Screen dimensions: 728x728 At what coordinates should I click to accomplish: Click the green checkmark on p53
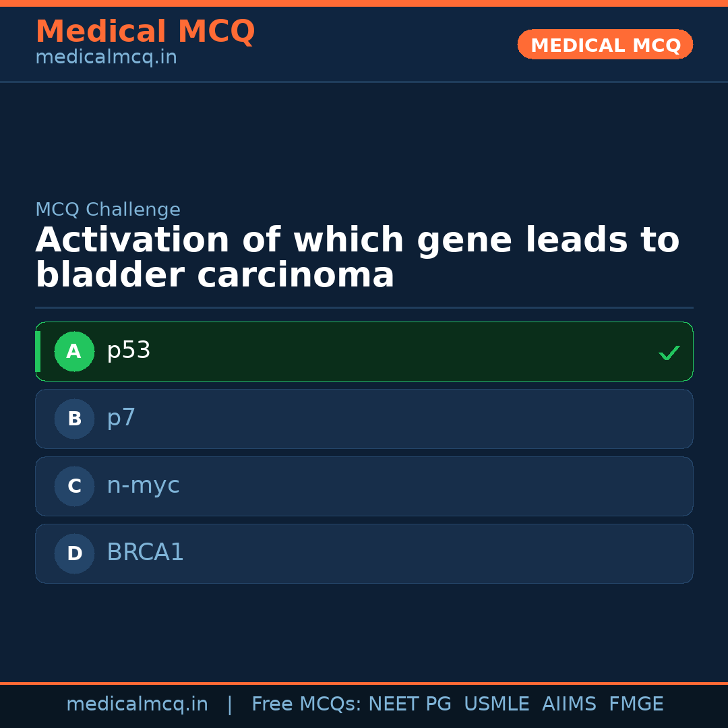click(669, 353)
